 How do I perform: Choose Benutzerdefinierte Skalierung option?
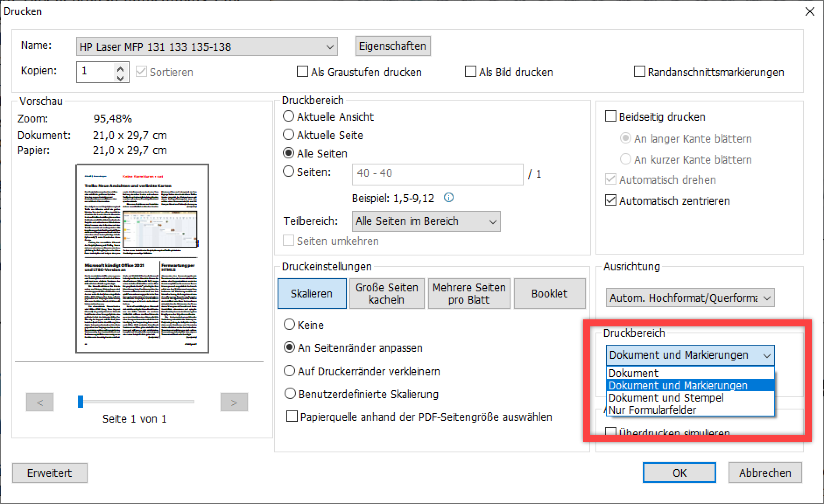290,394
